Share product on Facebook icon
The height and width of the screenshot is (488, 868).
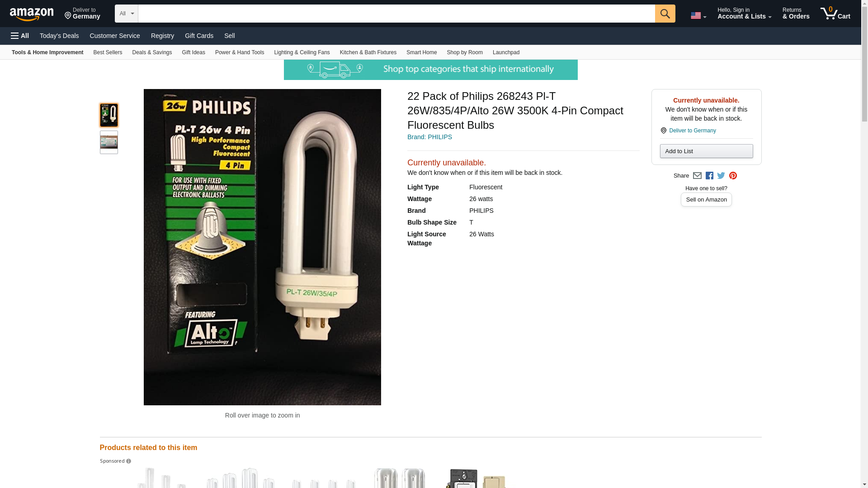point(709,176)
